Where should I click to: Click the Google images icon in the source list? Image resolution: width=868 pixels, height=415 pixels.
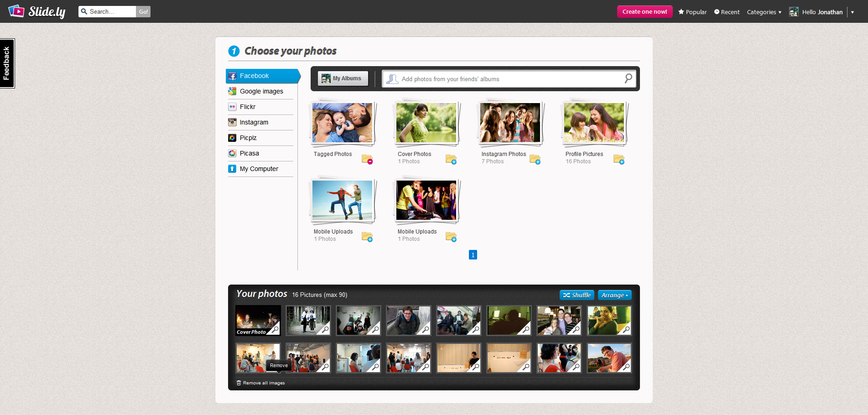pos(232,91)
